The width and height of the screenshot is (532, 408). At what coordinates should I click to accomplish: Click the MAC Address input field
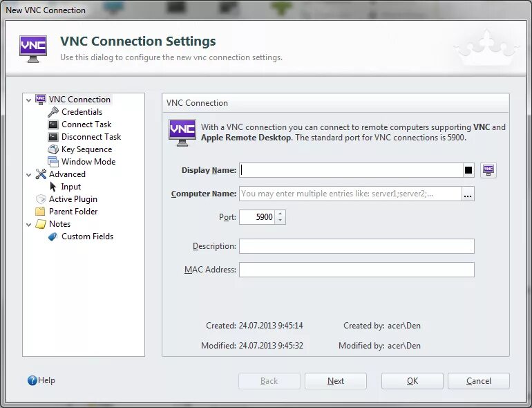pyautogui.click(x=357, y=270)
